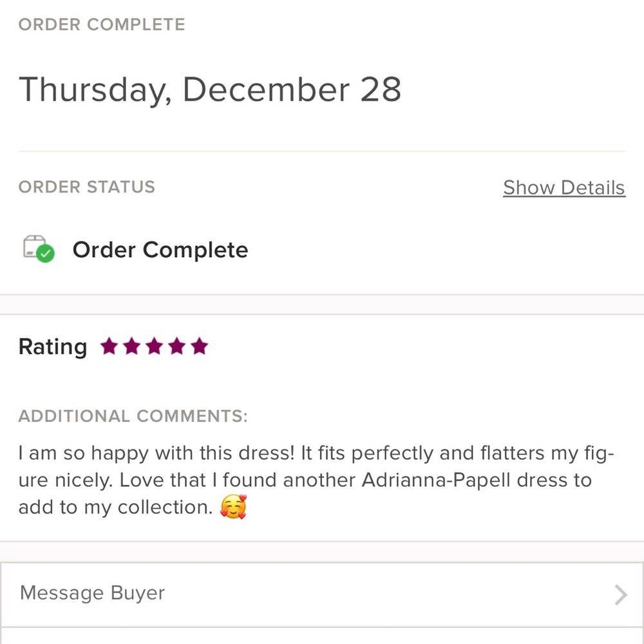This screenshot has width=644, height=644.
Task: Click the ORDER COMPLETE header at top
Action: [102, 25]
